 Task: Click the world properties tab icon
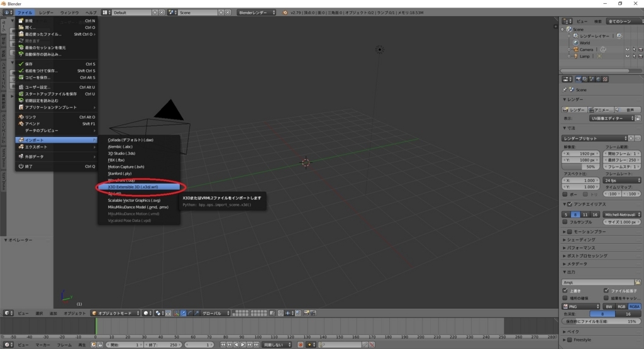(x=599, y=79)
